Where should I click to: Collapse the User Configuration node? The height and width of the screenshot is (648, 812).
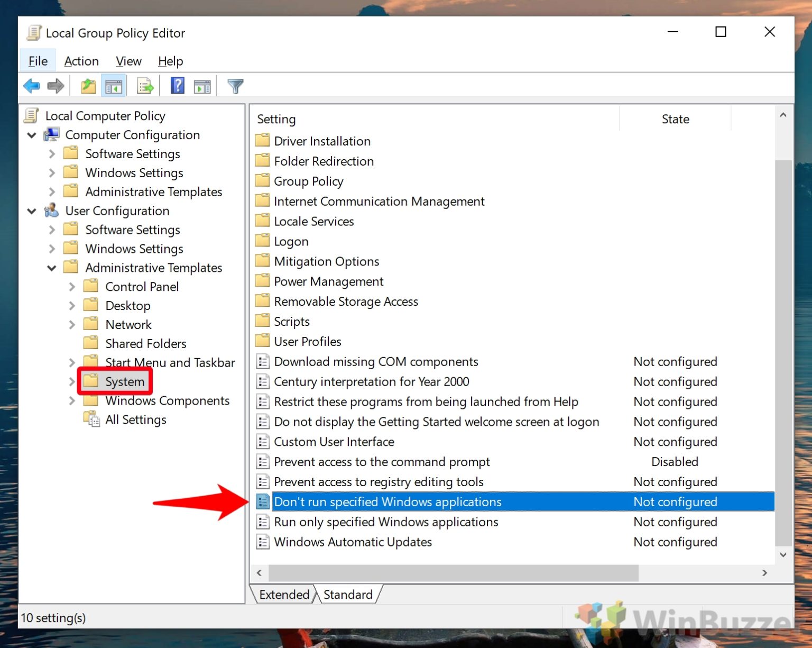tap(32, 211)
